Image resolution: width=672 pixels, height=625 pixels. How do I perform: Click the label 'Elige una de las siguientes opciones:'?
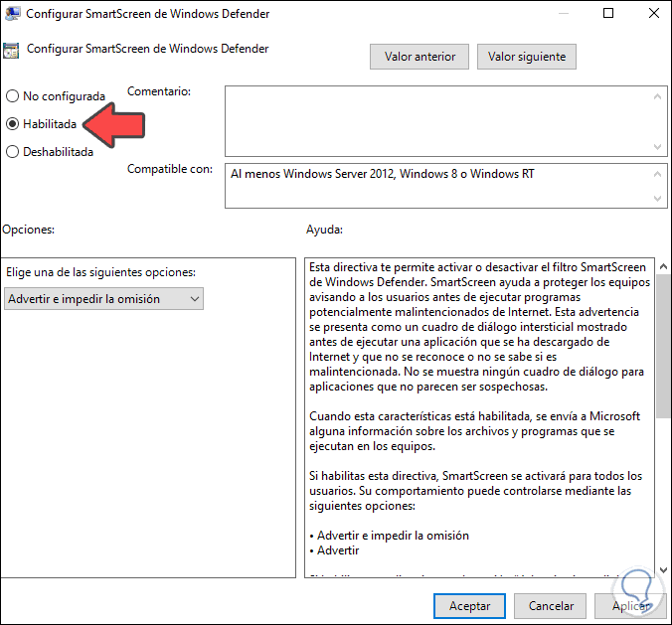100,272
